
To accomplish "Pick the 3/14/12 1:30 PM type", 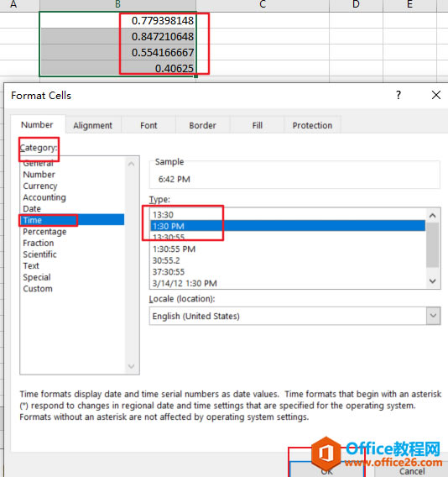I will click(288, 283).
